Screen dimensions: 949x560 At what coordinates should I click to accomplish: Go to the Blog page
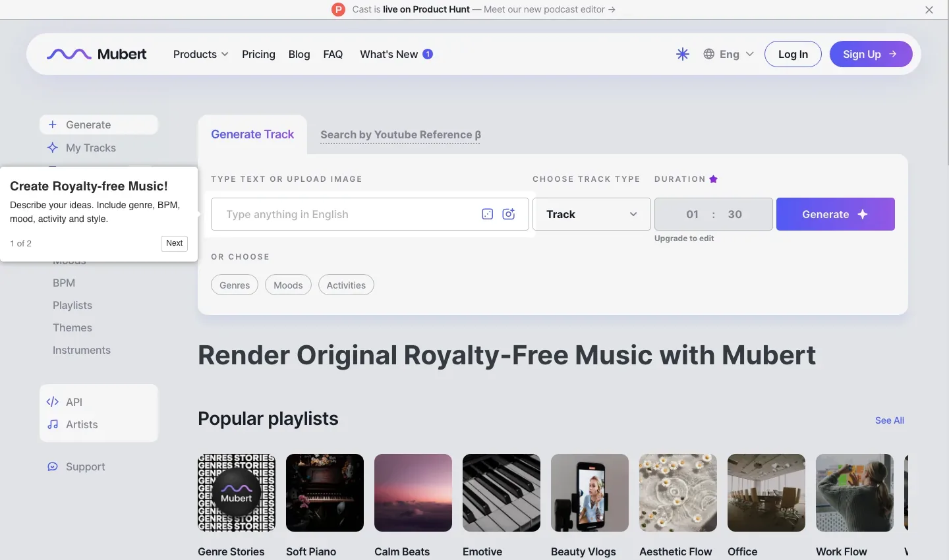tap(299, 54)
